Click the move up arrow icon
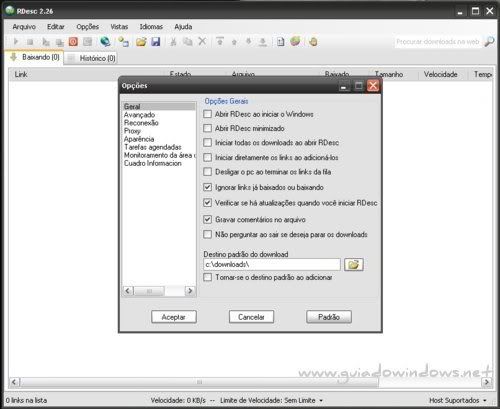 point(234,42)
